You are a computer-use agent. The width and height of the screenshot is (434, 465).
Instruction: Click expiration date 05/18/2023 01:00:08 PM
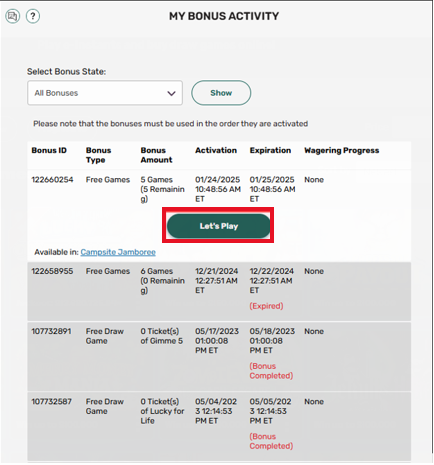click(272, 341)
